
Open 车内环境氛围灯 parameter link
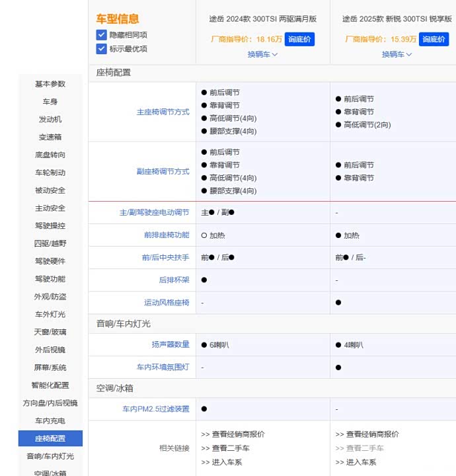163,367
